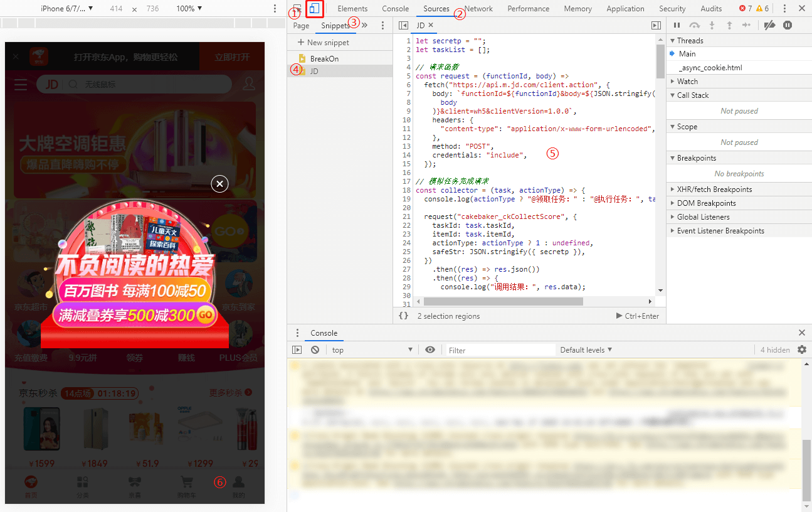Hide the navigator sidebar
This screenshot has width=812, height=512.
pos(403,26)
